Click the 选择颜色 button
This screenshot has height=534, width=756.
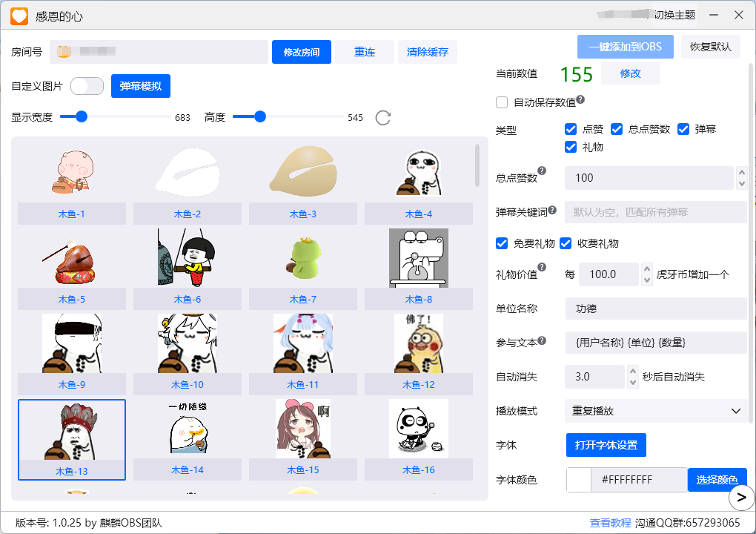(717, 480)
